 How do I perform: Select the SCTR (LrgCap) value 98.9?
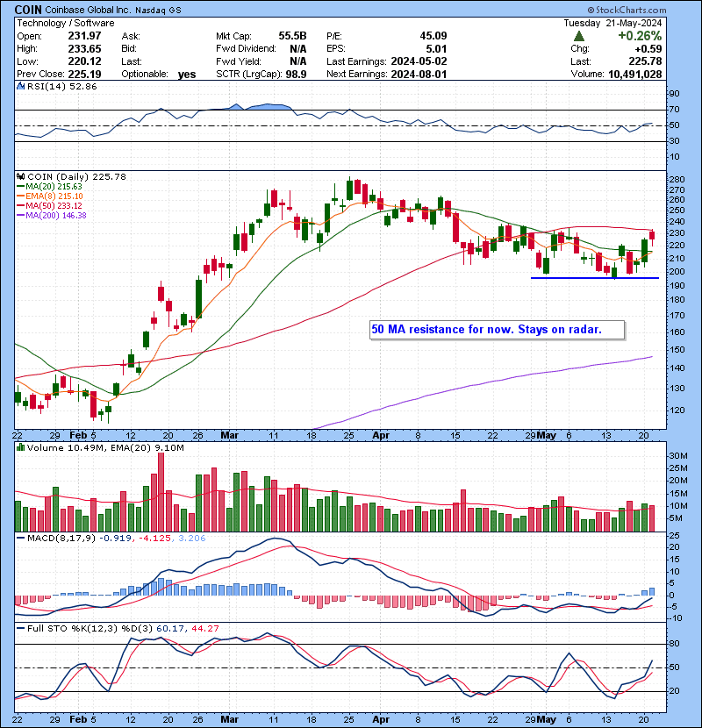tap(296, 74)
